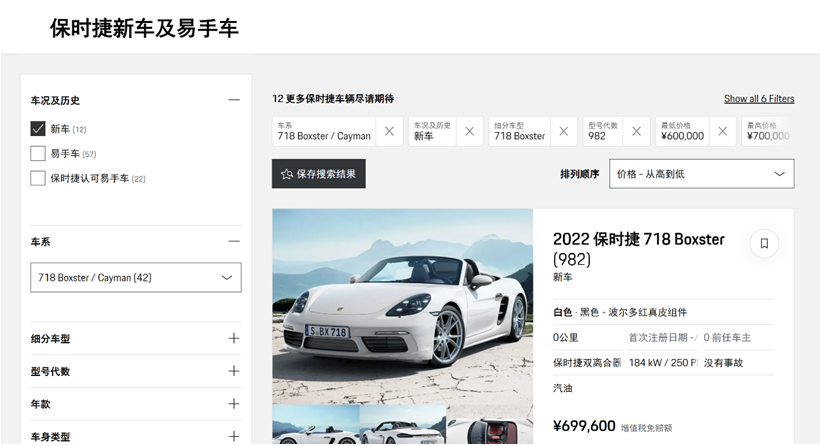Screen dimensions: 820x446
Task: Collapse the 车系 section with the minus icon
Action: [x=234, y=241]
